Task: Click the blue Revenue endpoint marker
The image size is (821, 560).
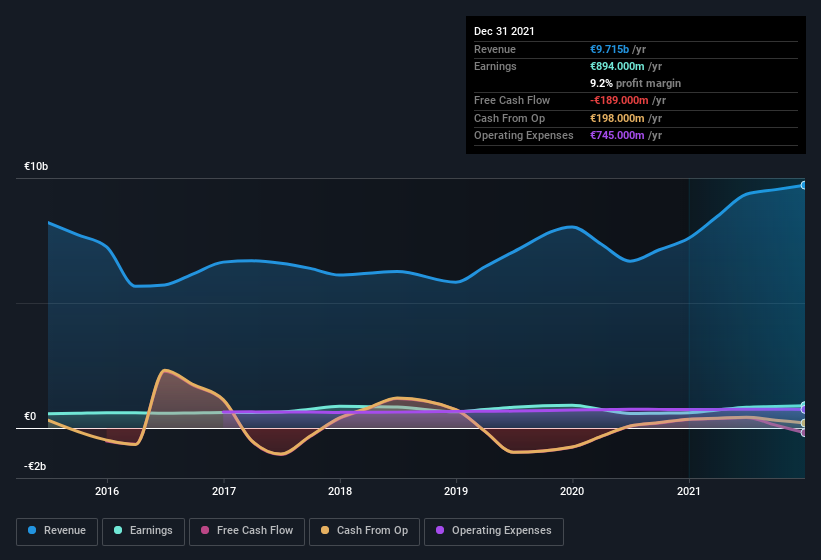Action: [x=804, y=185]
